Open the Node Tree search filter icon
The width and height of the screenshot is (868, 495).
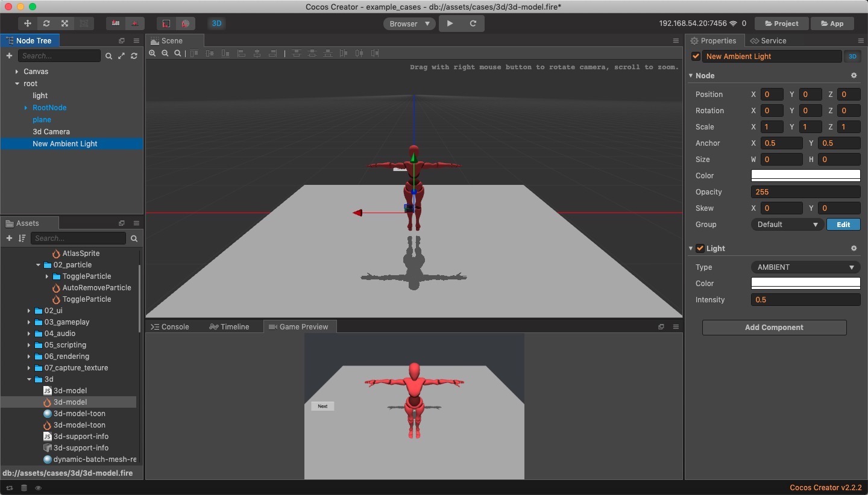(x=108, y=55)
